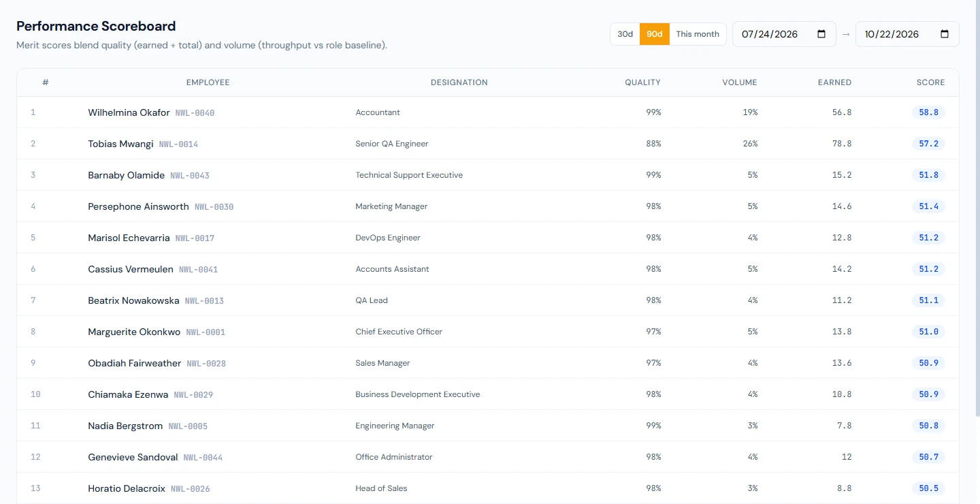
Task: Click the Accountant designation cell
Action: [378, 112]
